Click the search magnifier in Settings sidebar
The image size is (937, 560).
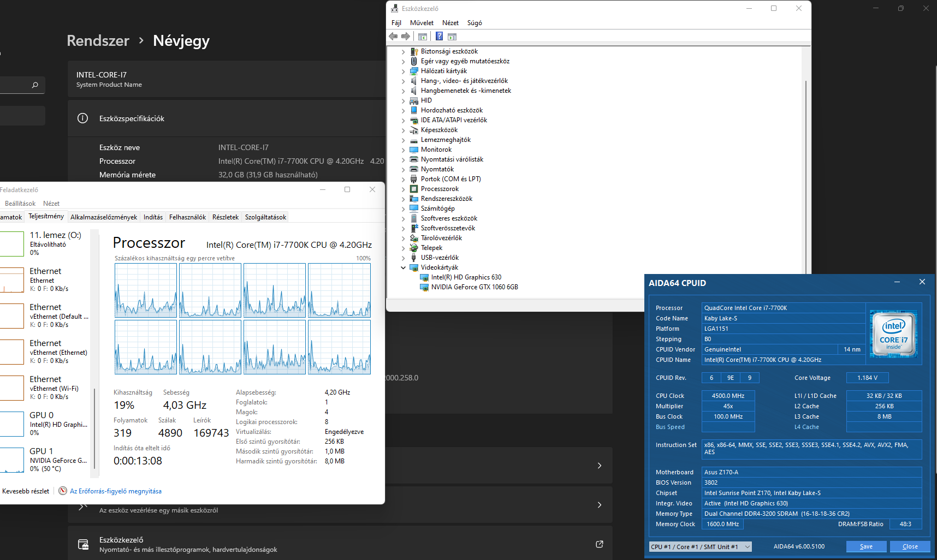click(x=35, y=85)
